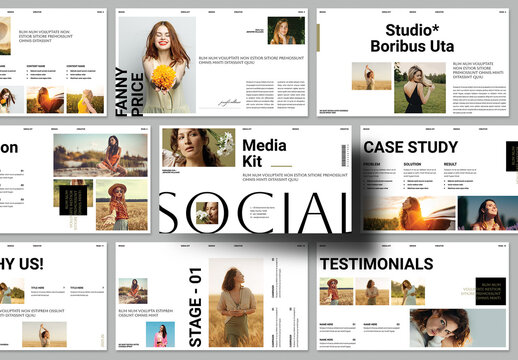Select arms-raised field photo on Studio slide
Image resolution: width=518 pixels, height=360 pixels.
(371, 76)
